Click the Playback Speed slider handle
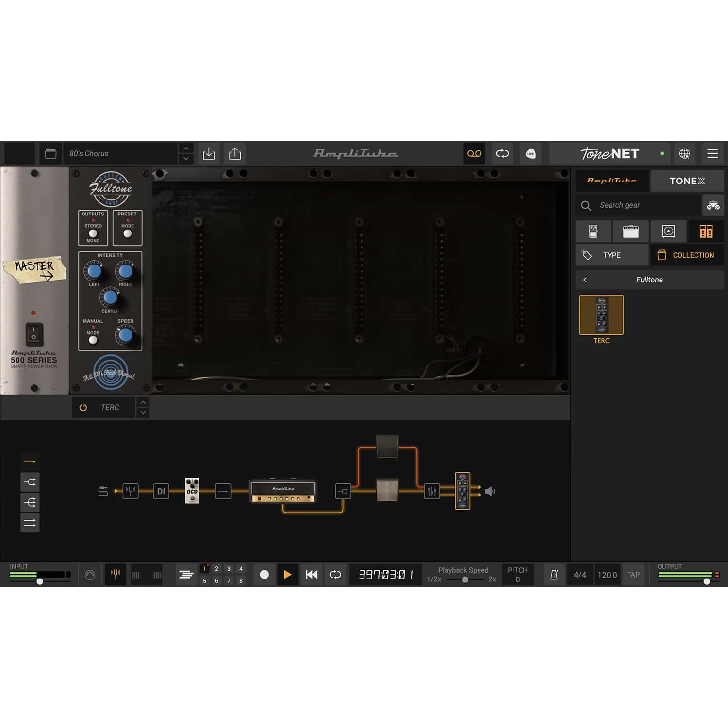 (465, 579)
